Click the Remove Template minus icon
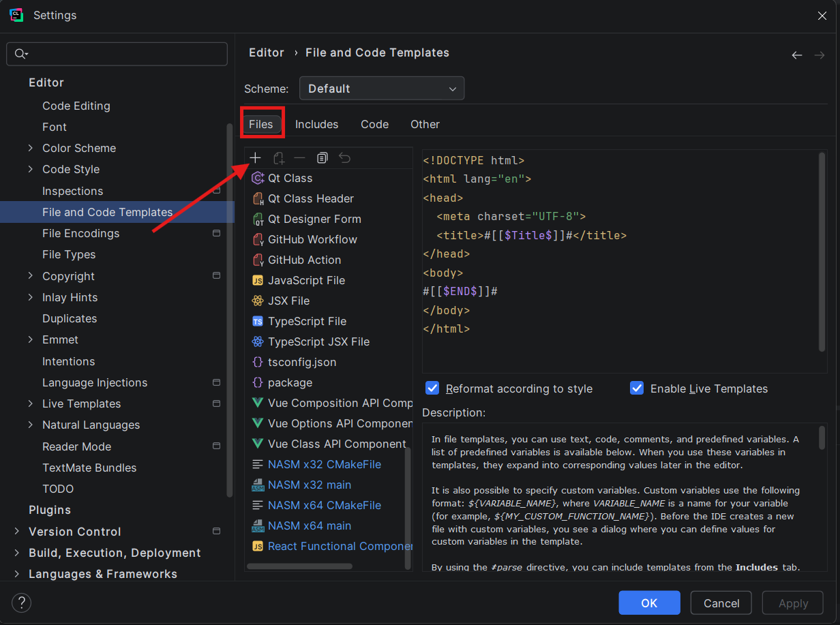The height and width of the screenshot is (625, 840). pos(299,158)
